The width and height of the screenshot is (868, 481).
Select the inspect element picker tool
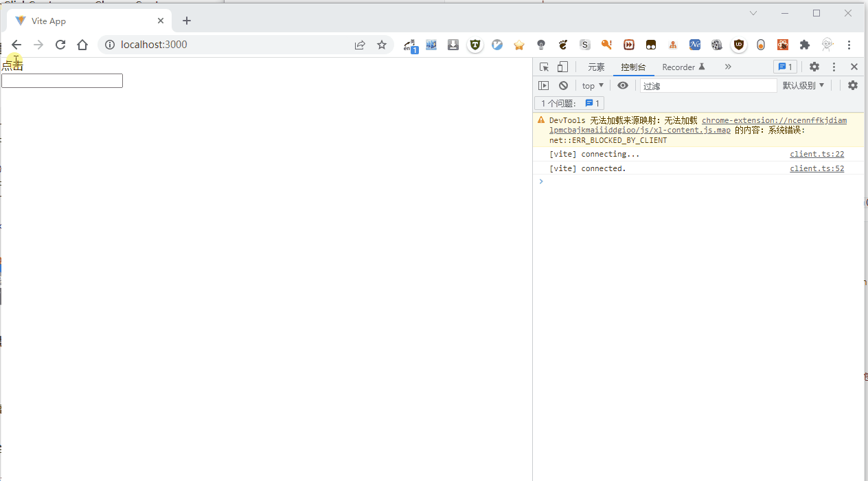point(544,67)
